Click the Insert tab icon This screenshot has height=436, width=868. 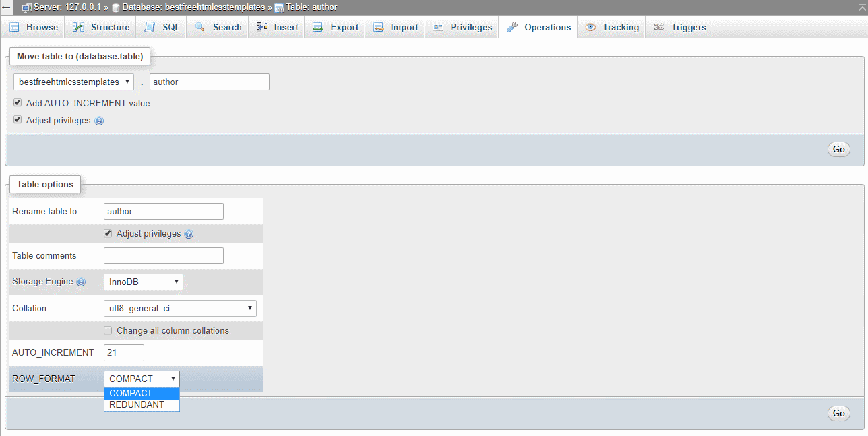pyautogui.click(x=262, y=27)
